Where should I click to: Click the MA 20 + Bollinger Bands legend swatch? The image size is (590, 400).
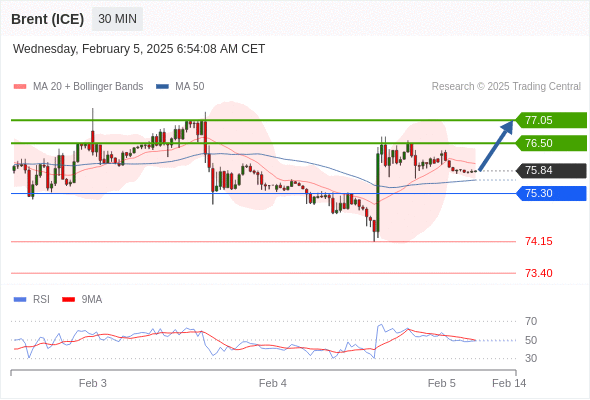pyautogui.click(x=20, y=87)
